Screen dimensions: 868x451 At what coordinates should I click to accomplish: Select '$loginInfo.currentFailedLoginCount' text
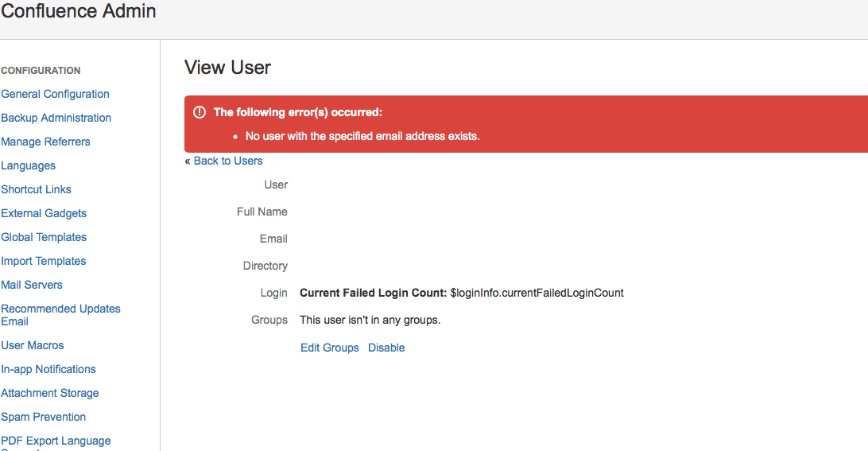click(x=537, y=293)
